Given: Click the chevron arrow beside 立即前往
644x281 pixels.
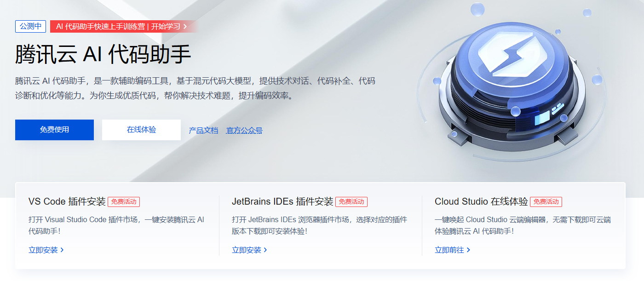Looking at the screenshot, I should click(468, 250).
